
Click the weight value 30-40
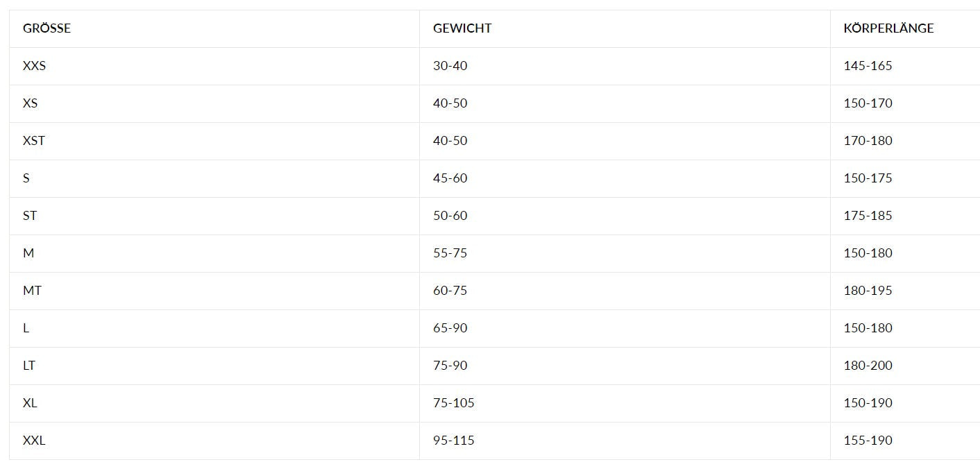coord(450,66)
